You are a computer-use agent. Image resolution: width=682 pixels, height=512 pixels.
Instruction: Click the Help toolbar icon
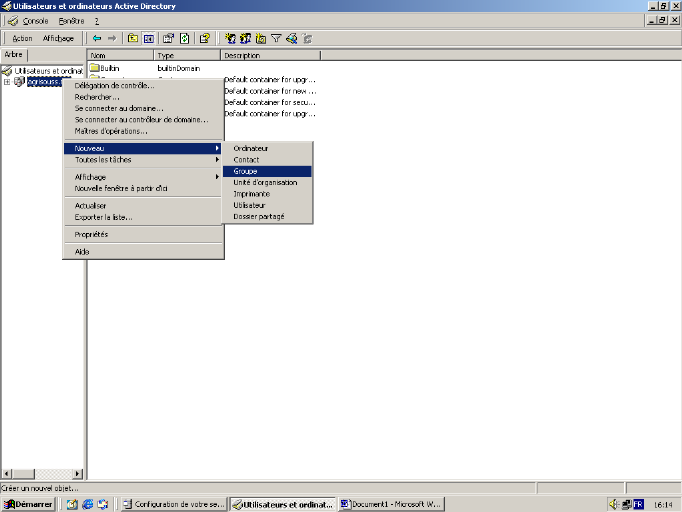tap(204, 38)
